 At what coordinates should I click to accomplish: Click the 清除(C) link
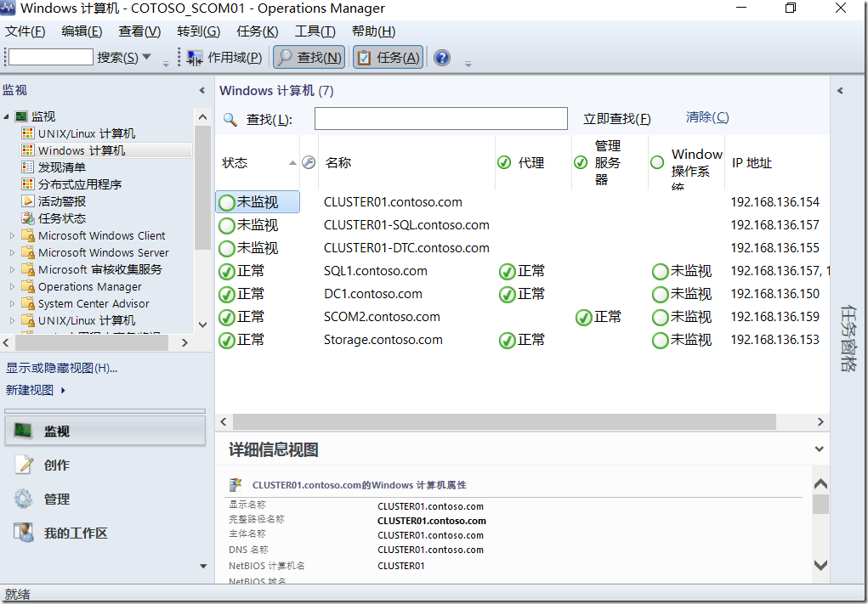[707, 117]
